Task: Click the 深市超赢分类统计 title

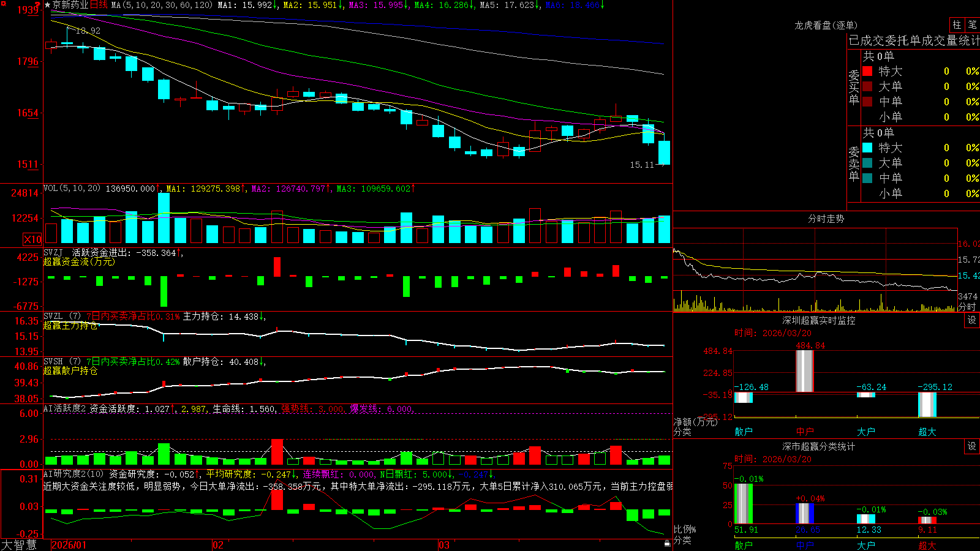Action: click(819, 446)
